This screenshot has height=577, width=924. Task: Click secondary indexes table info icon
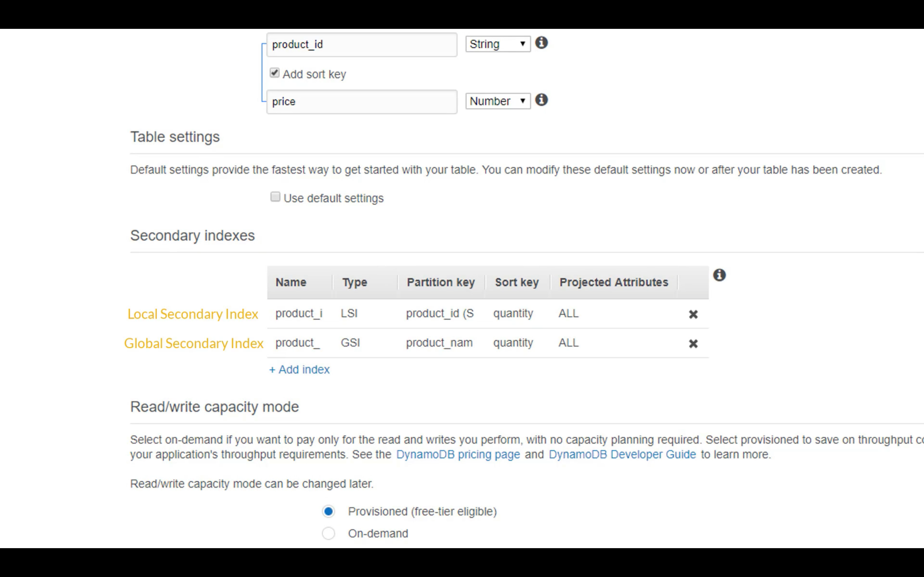pyautogui.click(x=719, y=275)
